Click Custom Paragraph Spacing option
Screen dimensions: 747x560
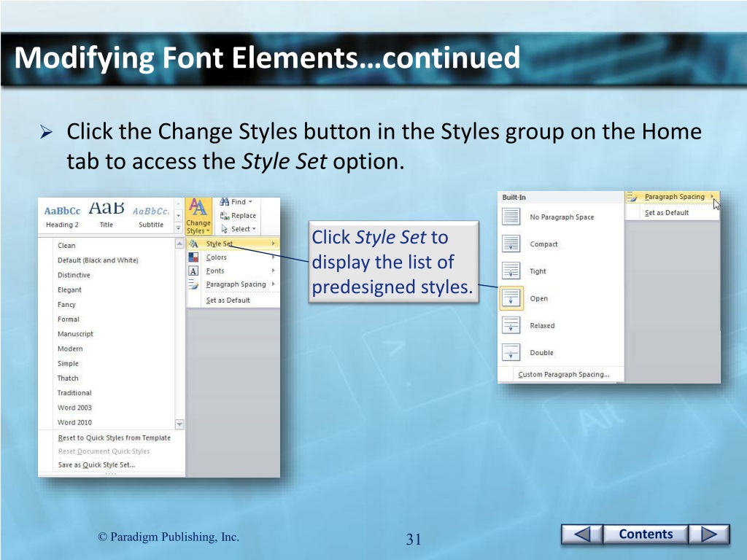(x=563, y=375)
